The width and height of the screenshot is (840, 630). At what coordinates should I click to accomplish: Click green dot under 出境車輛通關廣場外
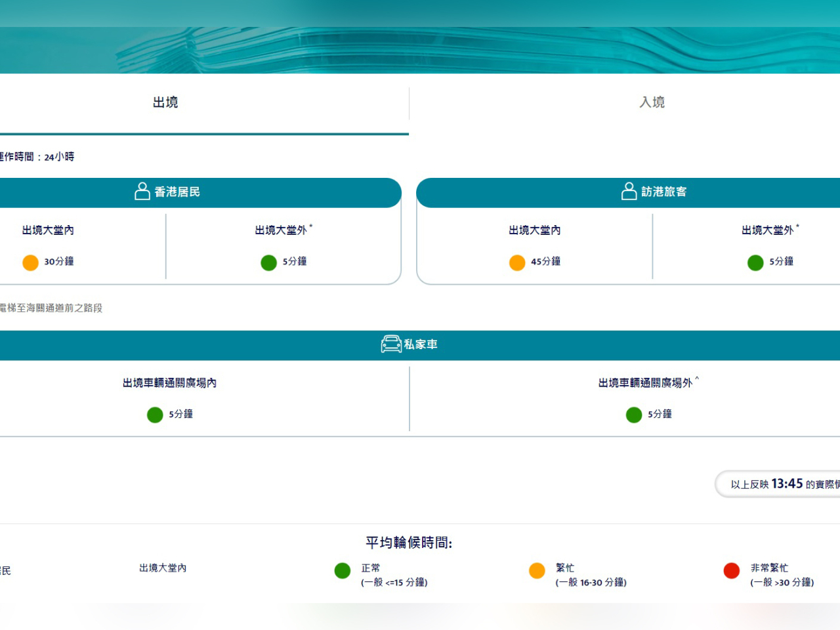coord(634,415)
